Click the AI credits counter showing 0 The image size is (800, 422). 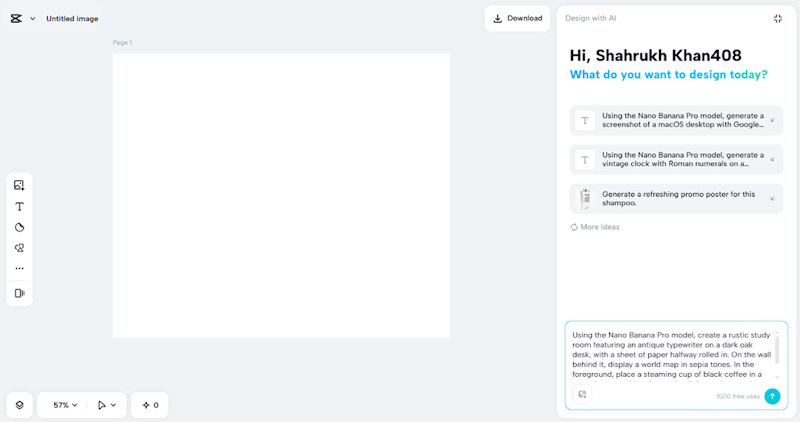pos(150,405)
